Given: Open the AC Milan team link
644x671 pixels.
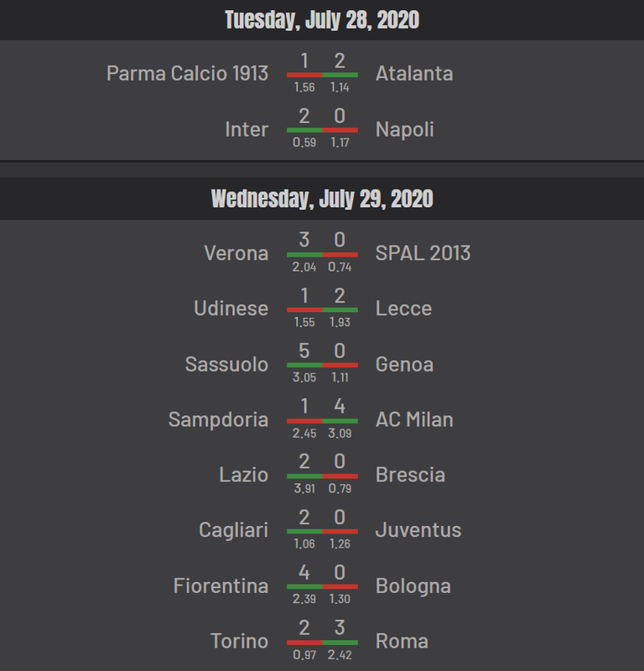Looking at the screenshot, I should tap(414, 419).
